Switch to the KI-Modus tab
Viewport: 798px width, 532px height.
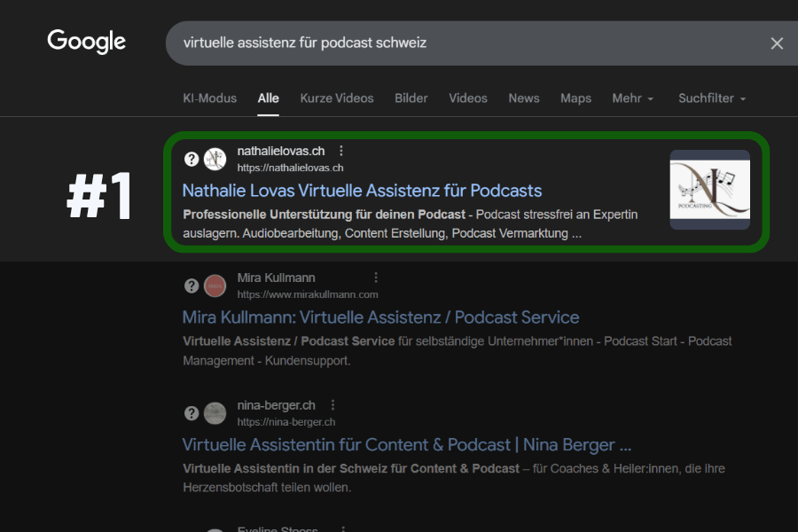(209, 98)
